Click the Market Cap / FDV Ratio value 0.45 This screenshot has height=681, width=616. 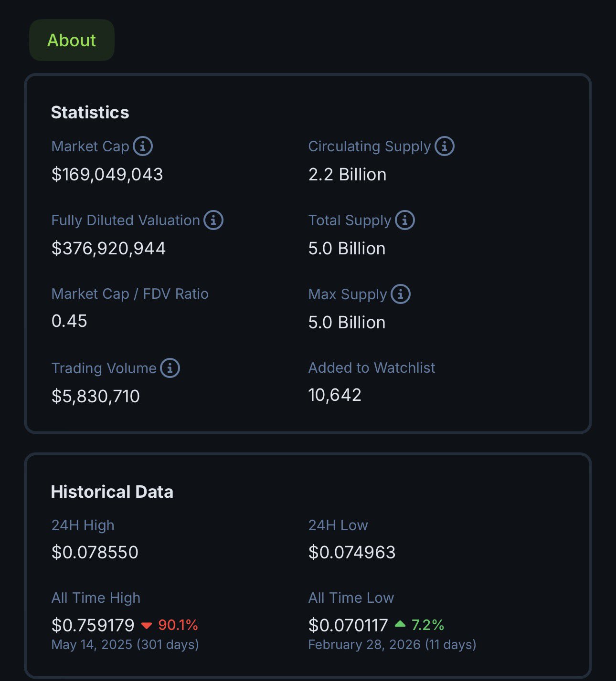tap(69, 321)
